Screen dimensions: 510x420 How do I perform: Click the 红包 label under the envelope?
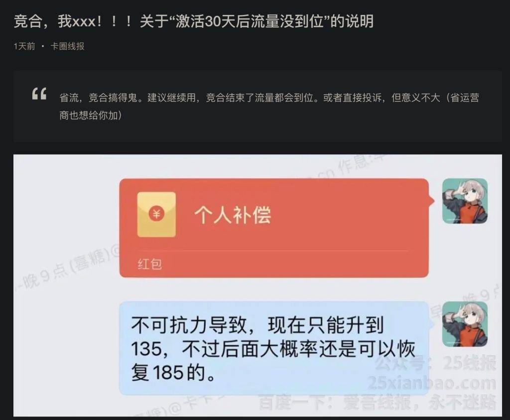coord(150,264)
